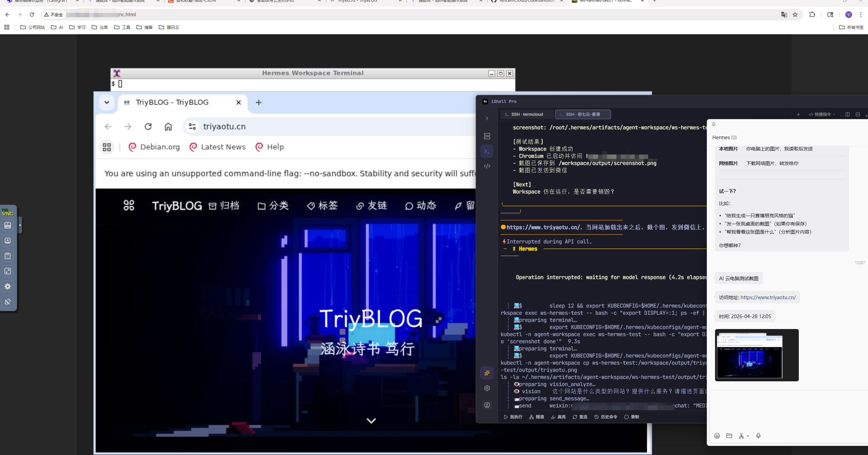Expand the screenshot options arrow

[x=748, y=436]
